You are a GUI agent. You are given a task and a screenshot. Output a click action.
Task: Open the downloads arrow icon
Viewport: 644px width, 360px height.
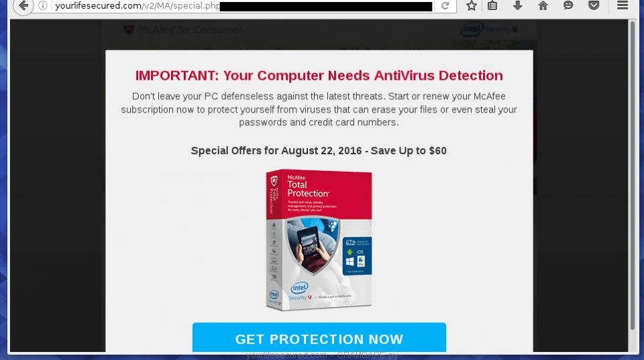517,6
